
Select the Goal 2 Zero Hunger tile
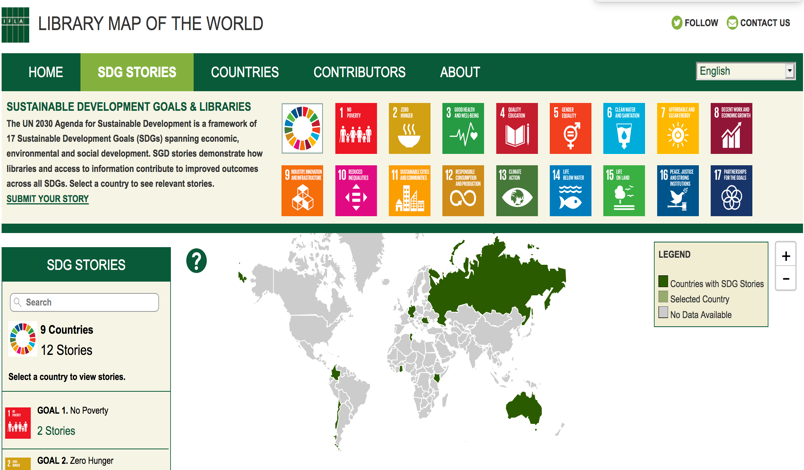409,128
